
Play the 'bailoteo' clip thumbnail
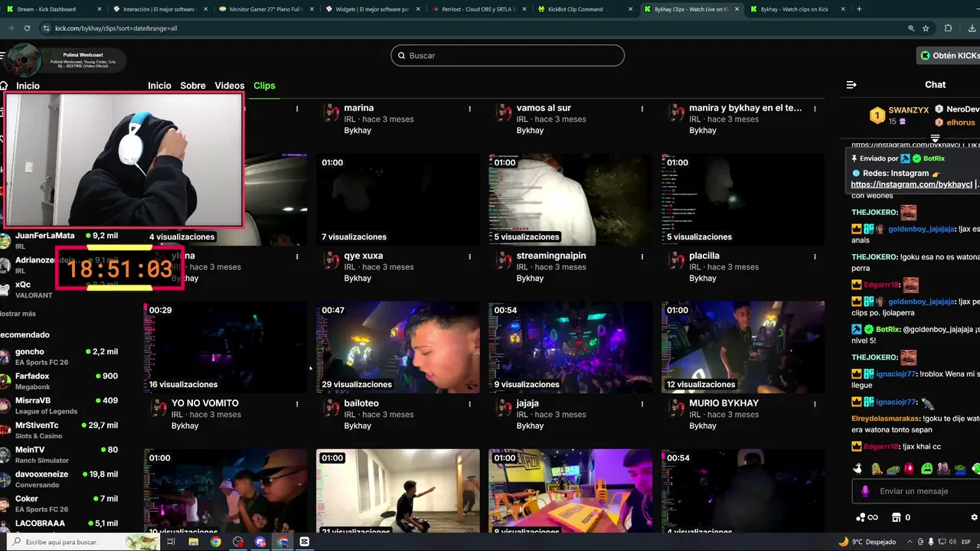[398, 347]
